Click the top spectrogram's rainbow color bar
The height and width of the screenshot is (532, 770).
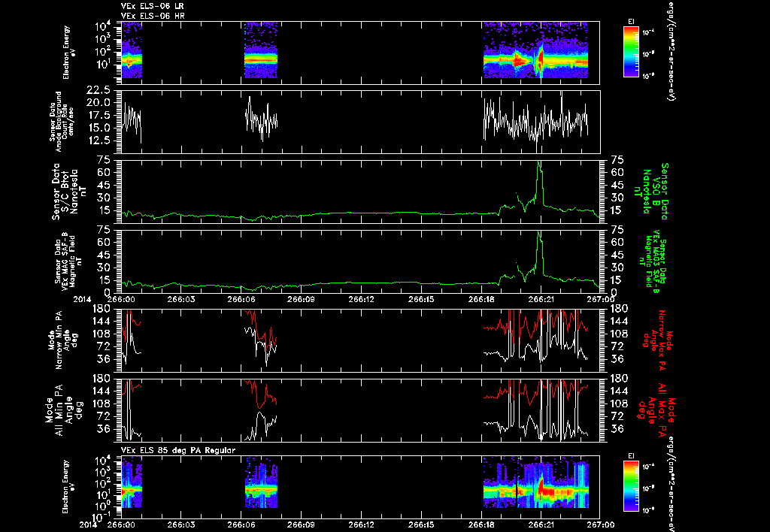pos(631,52)
